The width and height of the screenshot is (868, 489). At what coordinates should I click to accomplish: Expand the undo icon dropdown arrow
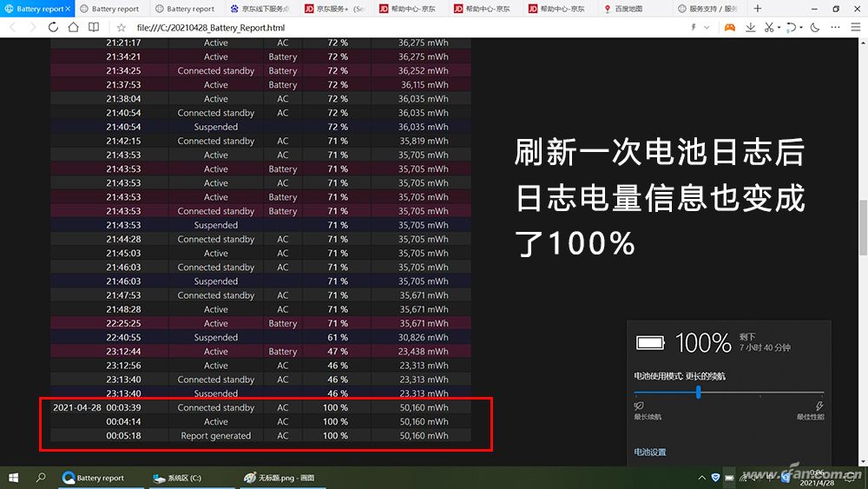pyautogui.click(x=801, y=28)
